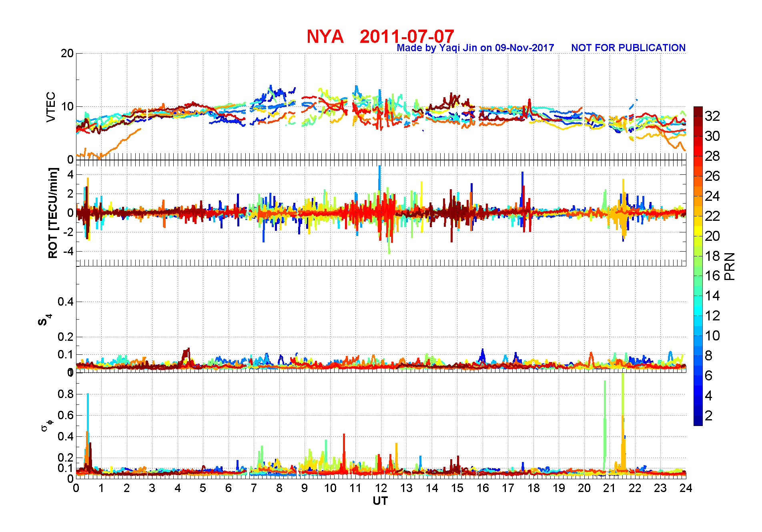Select colorbar tick label "6"
Viewport: 762px width, 532px height.
coord(709,376)
